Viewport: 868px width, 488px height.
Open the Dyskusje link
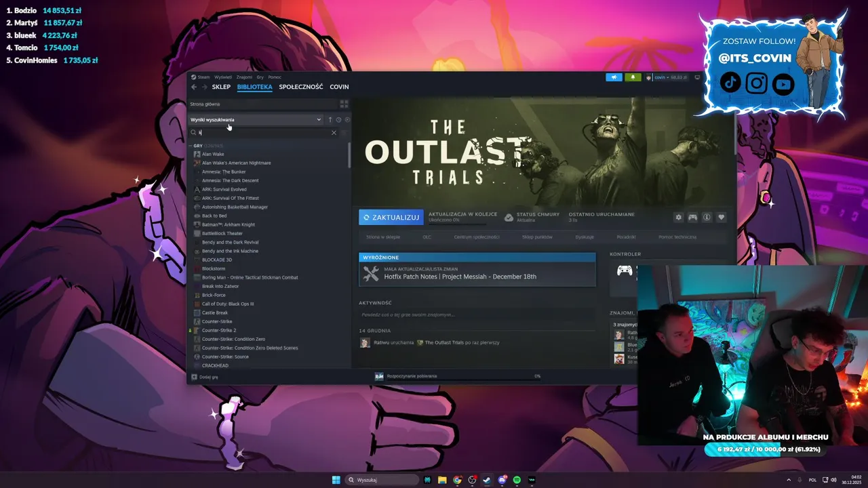585,237
